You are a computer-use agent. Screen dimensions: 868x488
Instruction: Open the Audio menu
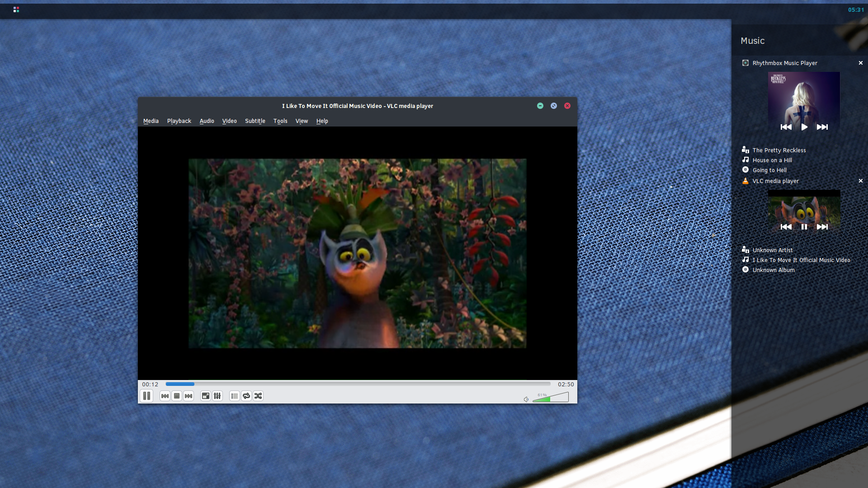pyautogui.click(x=207, y=121)
